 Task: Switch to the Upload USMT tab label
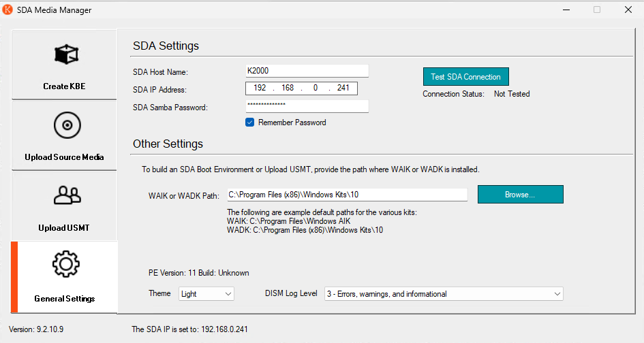point(64,227)
